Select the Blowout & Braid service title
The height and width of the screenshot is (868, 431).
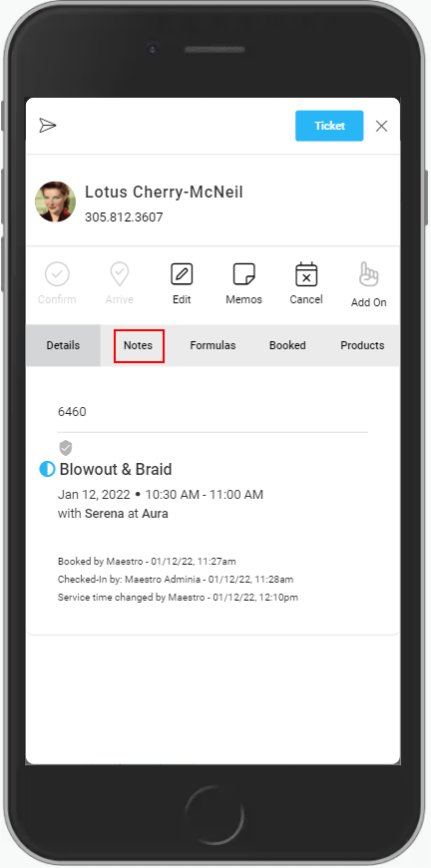(x=116, y=470)
